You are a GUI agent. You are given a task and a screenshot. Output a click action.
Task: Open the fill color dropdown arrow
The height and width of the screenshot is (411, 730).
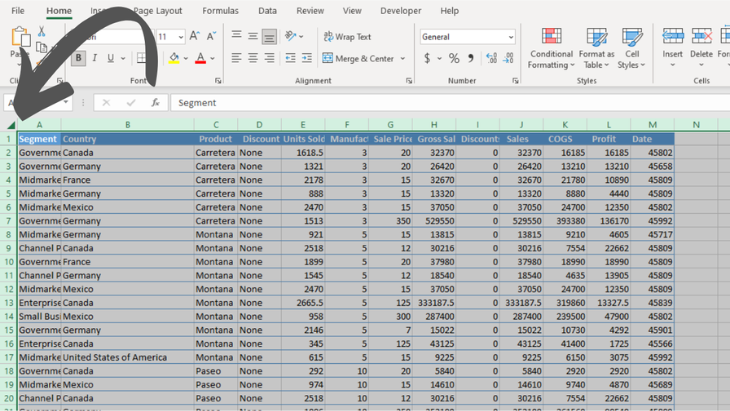(186, 59)
